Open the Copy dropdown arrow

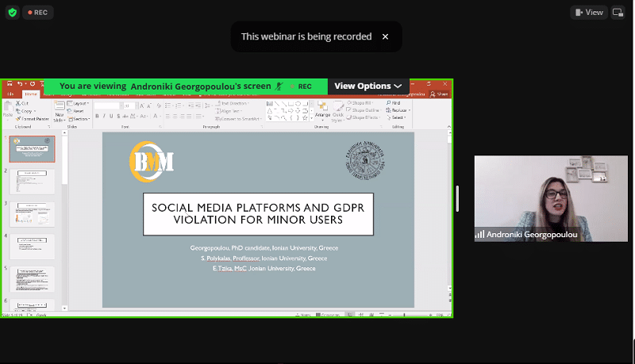35,111
